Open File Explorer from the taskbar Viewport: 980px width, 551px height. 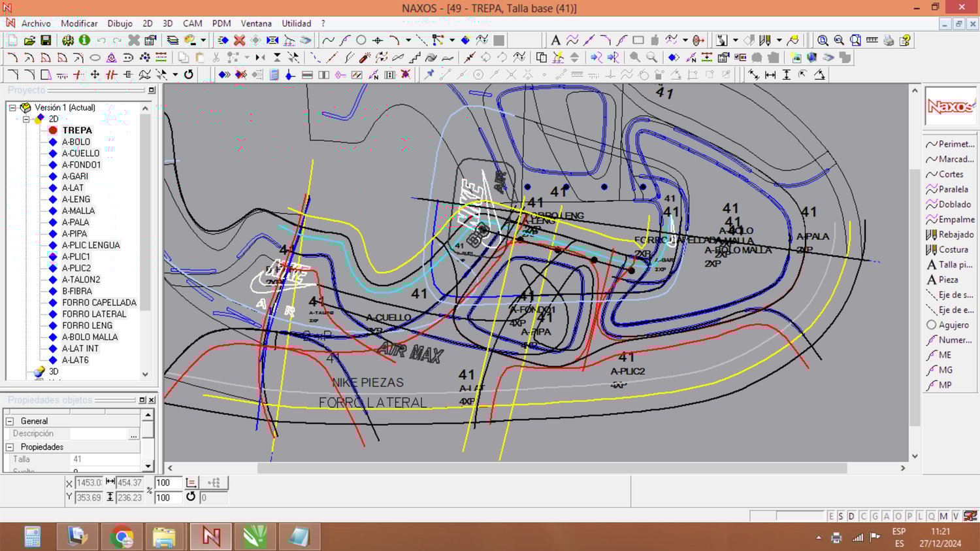[x=165, y=537]
